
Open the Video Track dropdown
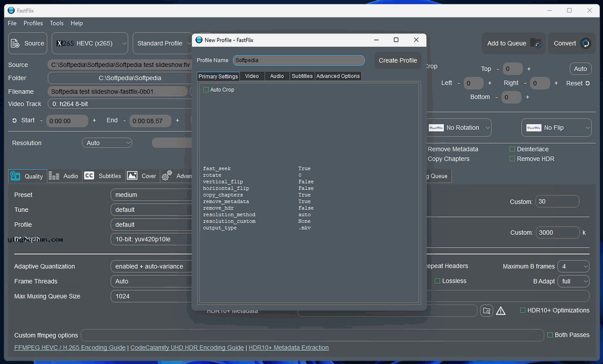pos(120,104)
